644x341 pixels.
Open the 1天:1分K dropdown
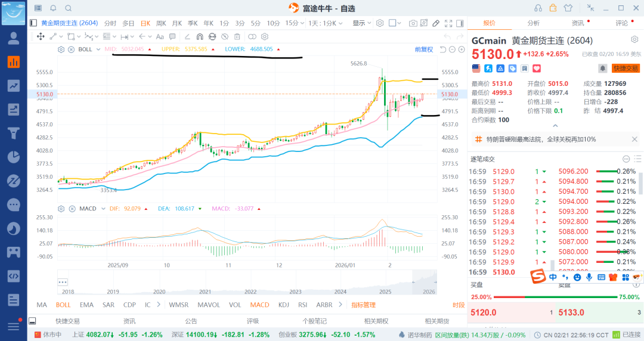tap(326, 23)
